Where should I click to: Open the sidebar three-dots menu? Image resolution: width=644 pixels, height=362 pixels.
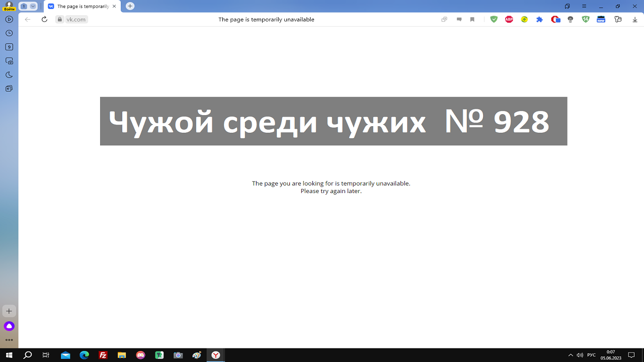pyautogui.click(x=9, y=340)
